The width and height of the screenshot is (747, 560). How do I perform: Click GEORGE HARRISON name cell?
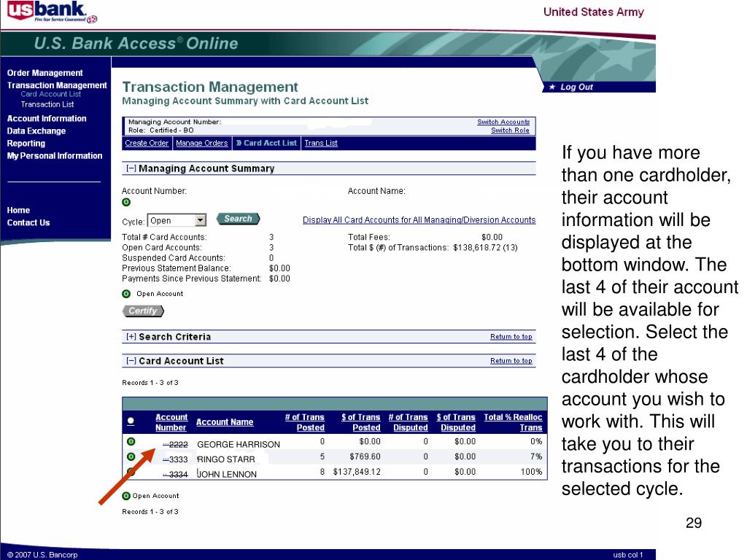coord(239,445)
